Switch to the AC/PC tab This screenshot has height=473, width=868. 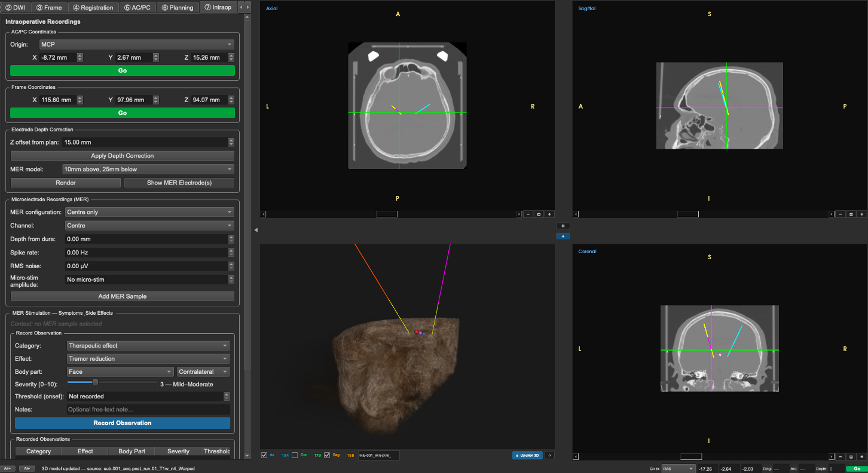(x=137, y=7)
